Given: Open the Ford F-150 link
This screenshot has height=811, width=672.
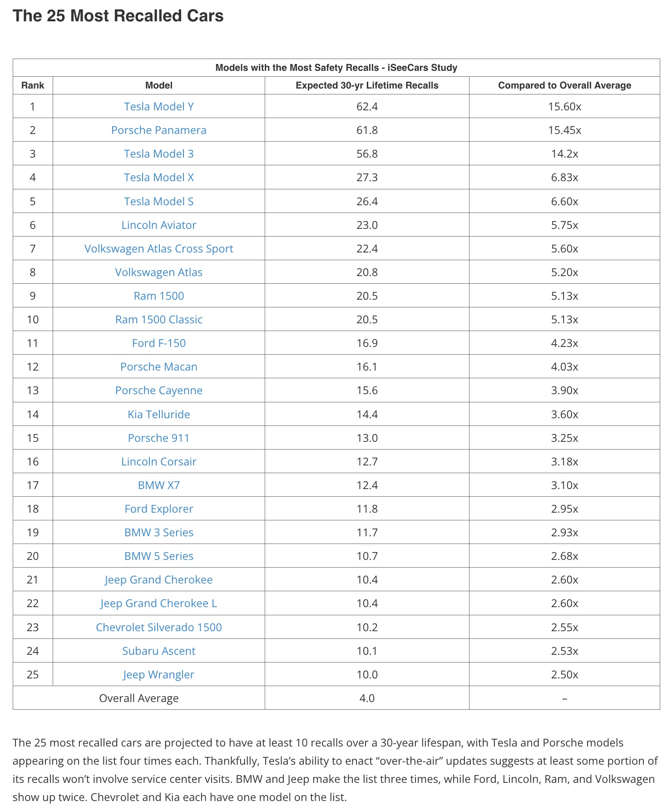Looking at the screenshot, I should coord(159,343).
